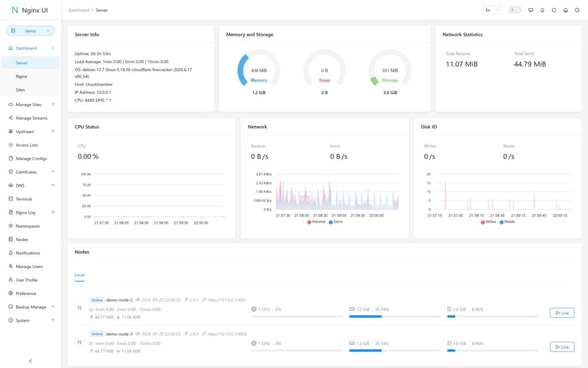Click the home icon in header

[565, 10]
